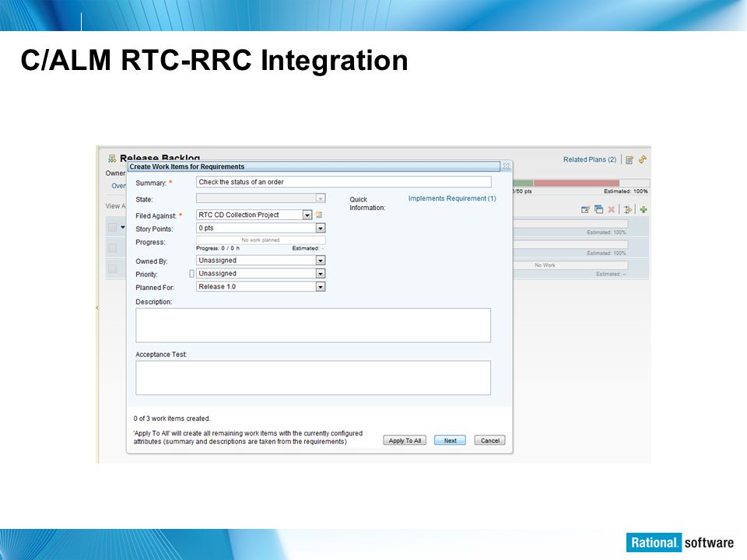Image resolution: width=747 pixels, height=560 pixels.
Task: Click the Next button
Action: pyautogui.click(x=450, y=440)
